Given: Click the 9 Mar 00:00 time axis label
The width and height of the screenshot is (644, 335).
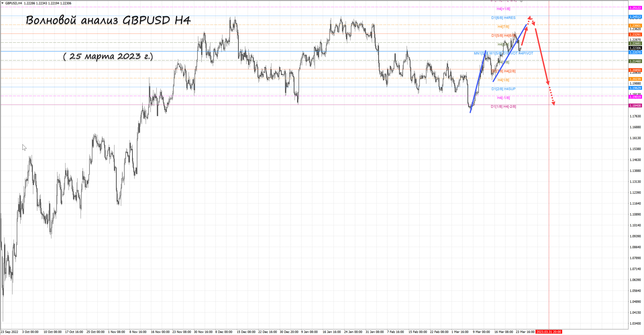Looking at the screenshot, I should pos(481,332).
